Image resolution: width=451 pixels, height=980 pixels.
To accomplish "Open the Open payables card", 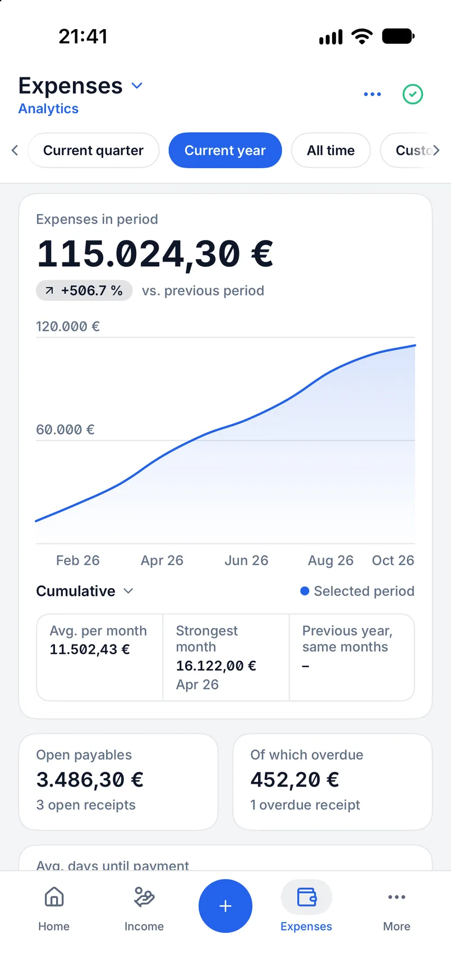I will [x=118, y=782].
